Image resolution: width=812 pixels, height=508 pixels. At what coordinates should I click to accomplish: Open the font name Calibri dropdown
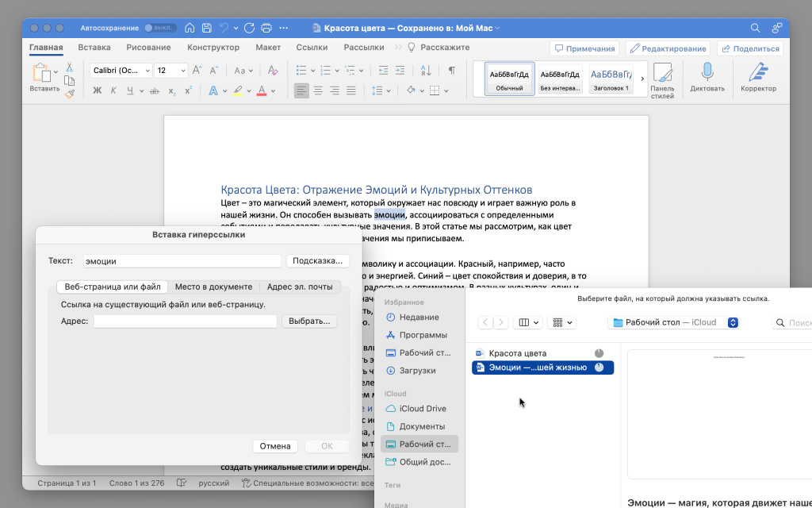click(119, 71)
